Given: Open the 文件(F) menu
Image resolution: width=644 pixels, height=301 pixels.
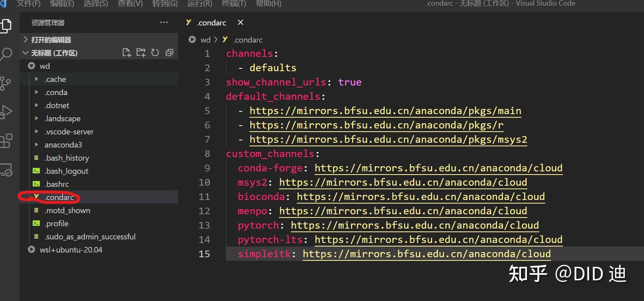Looking at the screenshot, I should [x=28, y=4].
